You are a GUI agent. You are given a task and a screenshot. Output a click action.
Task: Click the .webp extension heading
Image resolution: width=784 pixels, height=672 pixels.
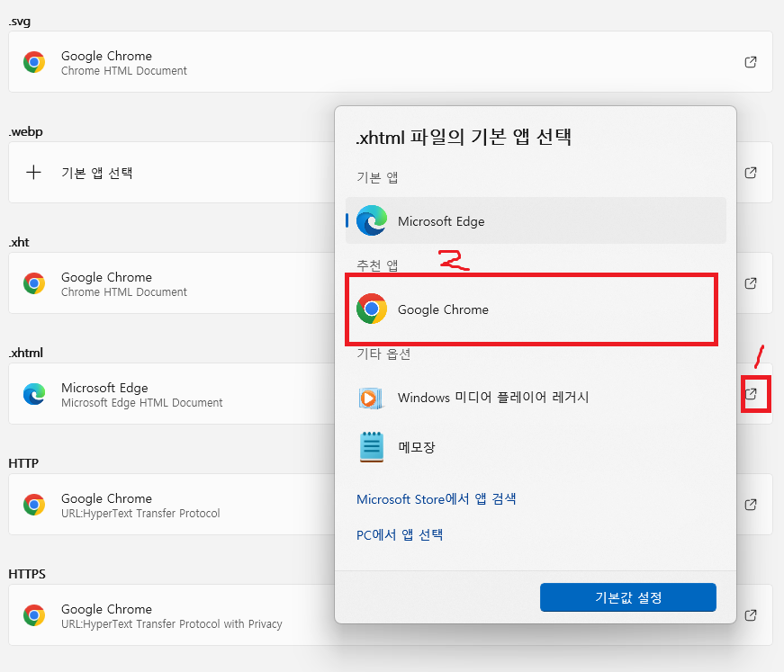[25, 132]
